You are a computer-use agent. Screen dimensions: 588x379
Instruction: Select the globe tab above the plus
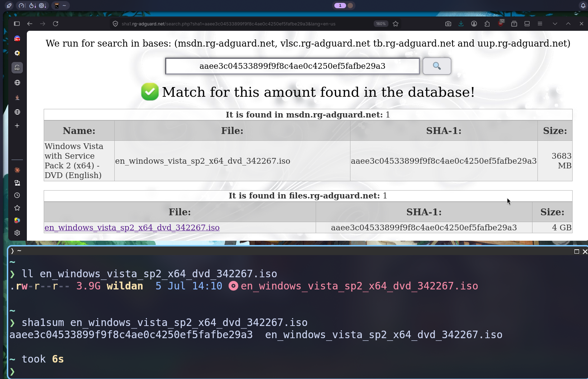[17, 112]
